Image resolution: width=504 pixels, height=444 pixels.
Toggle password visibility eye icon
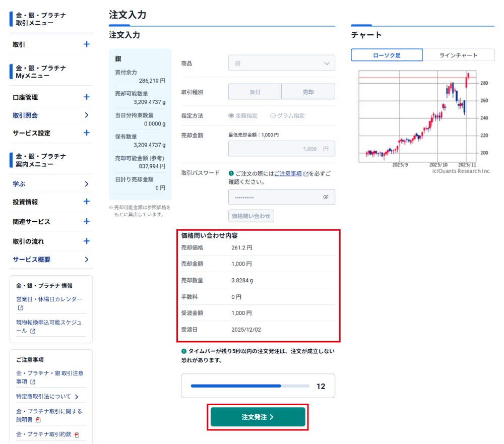(x=326, y=197)
